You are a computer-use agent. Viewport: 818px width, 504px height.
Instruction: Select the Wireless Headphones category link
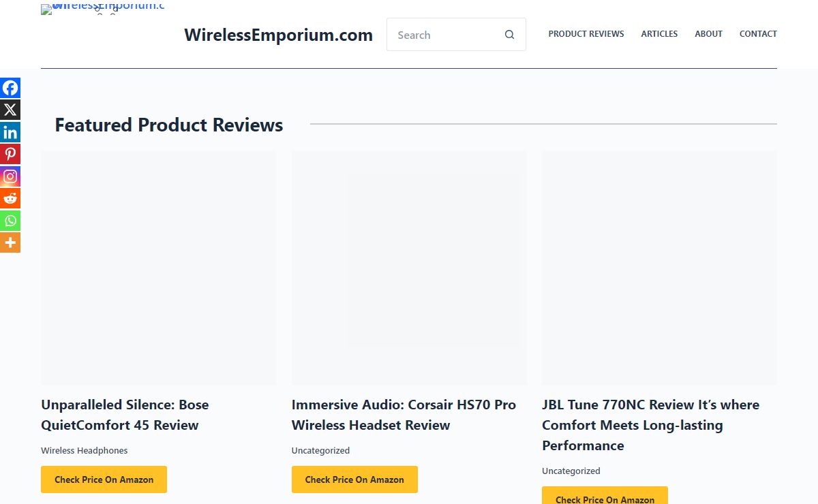tap(84, 450)
